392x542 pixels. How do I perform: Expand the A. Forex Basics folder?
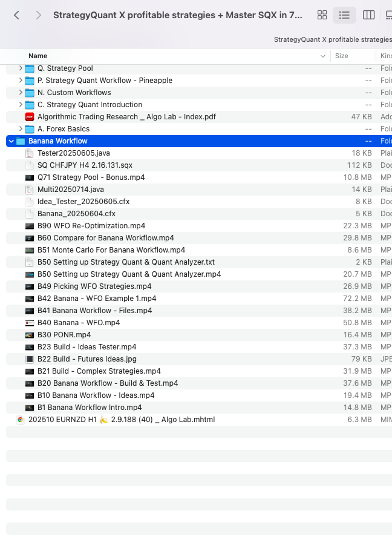21,129
